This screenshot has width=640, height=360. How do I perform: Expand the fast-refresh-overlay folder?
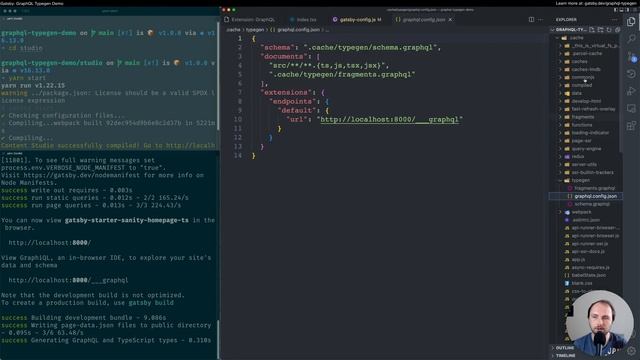point(593,109)
